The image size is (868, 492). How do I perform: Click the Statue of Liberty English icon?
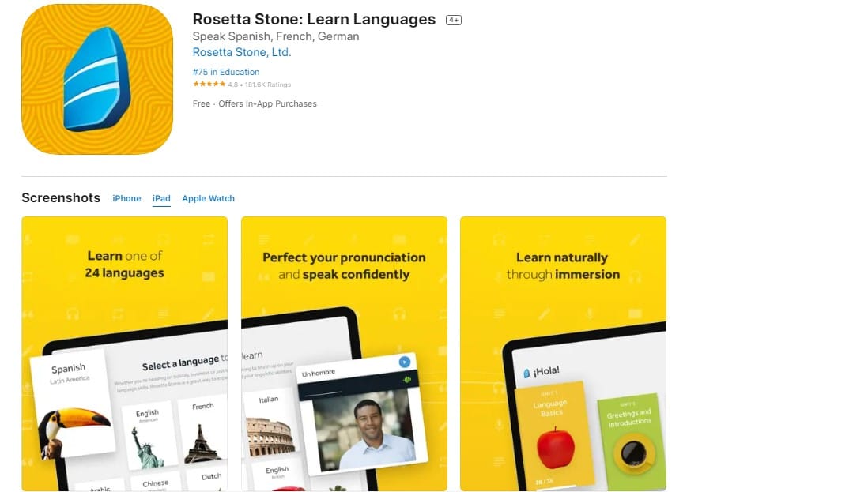[146, 447]
